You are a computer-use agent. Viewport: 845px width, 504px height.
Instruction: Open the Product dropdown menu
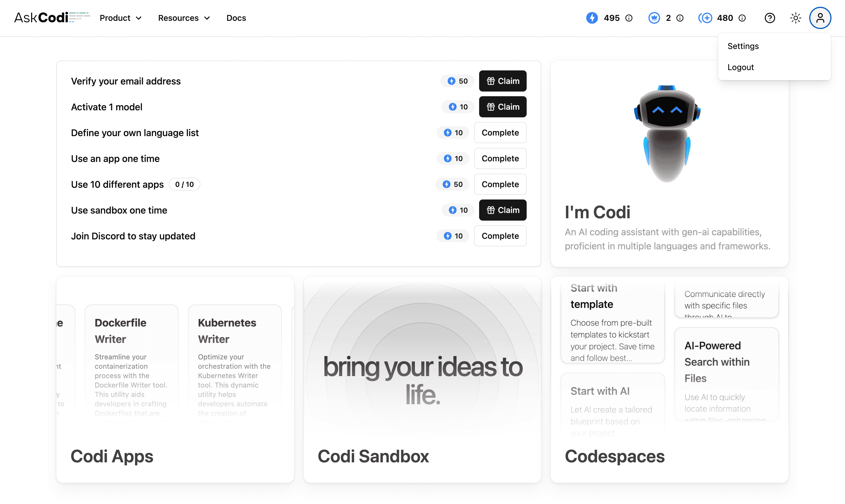click(121, 18)
